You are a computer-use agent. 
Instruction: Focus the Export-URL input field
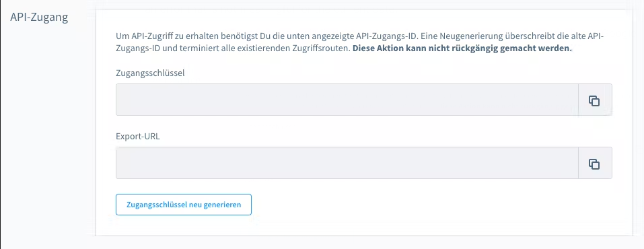pyautogui.click(x=347, y=163)
